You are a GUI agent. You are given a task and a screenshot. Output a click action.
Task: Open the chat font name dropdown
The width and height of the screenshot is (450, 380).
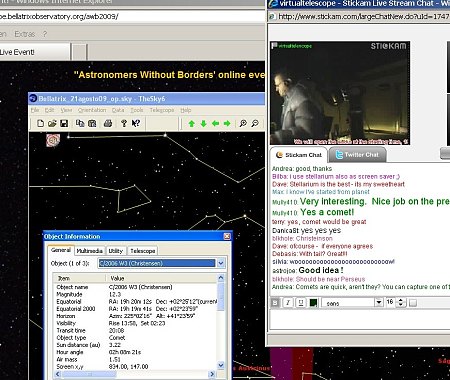click(x=379, y=303)
